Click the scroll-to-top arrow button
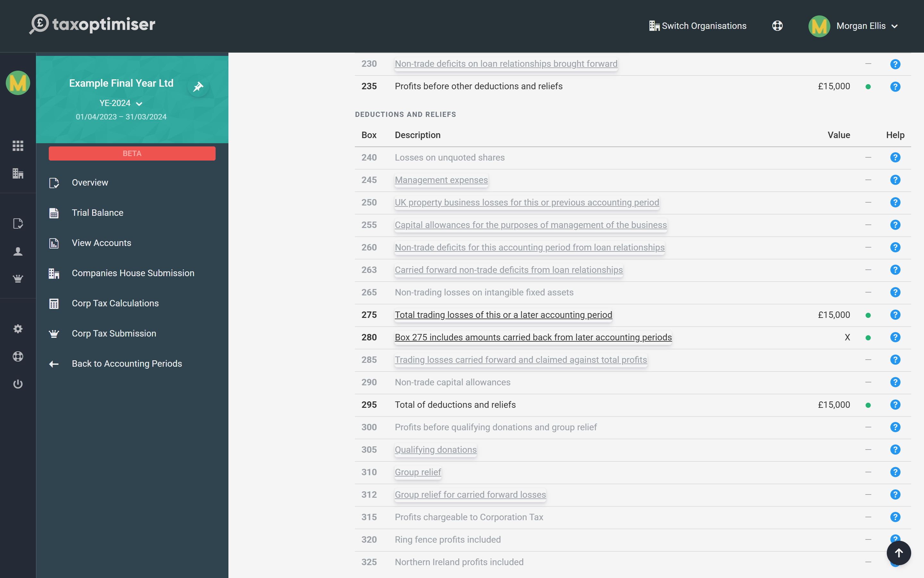 click(898, 553)
